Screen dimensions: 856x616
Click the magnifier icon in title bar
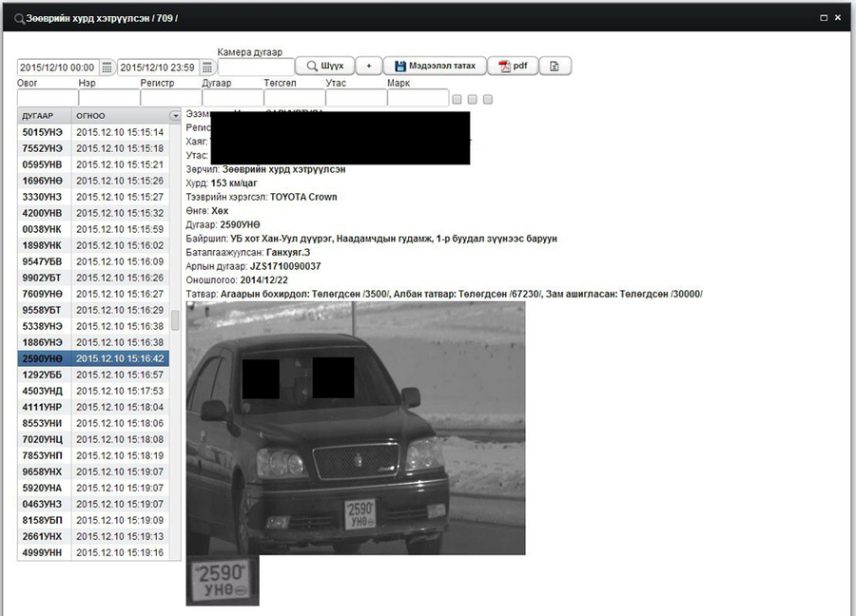pos(18,18)
